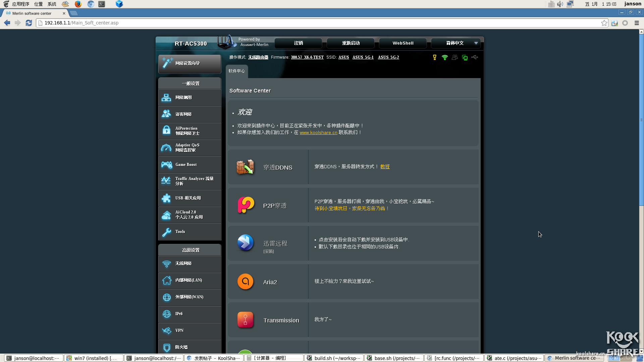This screenshot has height=362, width=644.
Task: Open the terminal launcher in top panel
Action: (102, 4)
